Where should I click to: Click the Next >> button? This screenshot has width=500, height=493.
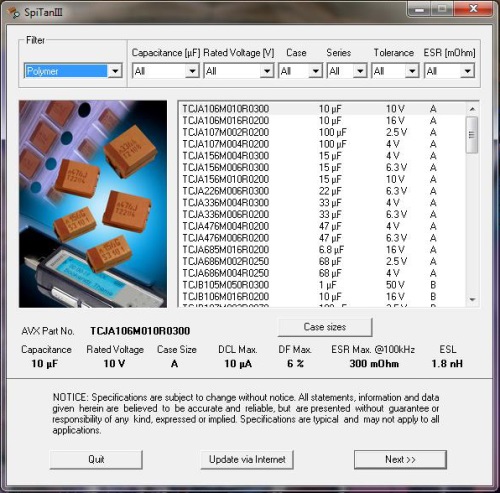click(x=400, y=460)
